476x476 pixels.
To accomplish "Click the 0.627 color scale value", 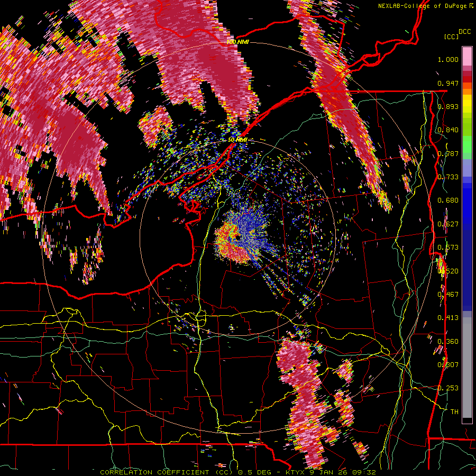I will coord(448,224).
